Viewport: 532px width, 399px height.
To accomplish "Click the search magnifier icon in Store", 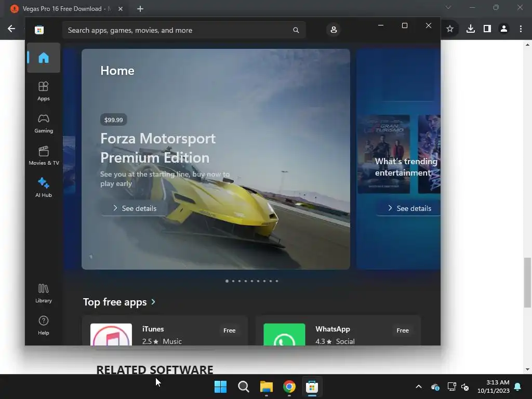I will pos(296,30).
